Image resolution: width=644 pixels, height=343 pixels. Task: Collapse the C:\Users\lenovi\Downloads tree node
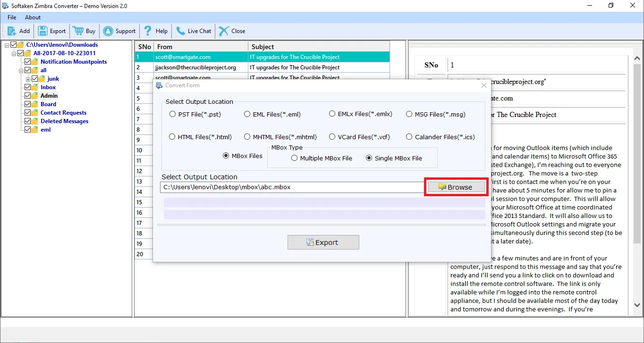point(7,45)
